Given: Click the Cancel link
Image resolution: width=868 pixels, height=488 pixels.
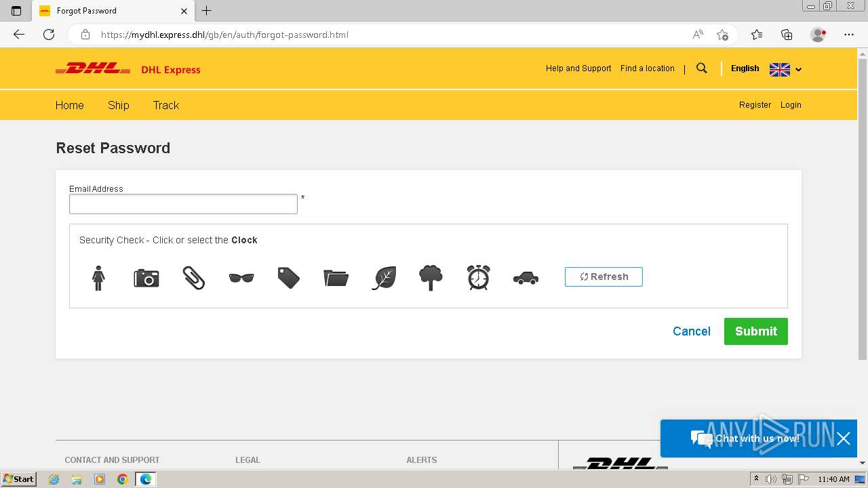Looking at the screenshot, I should click(692, 331).
